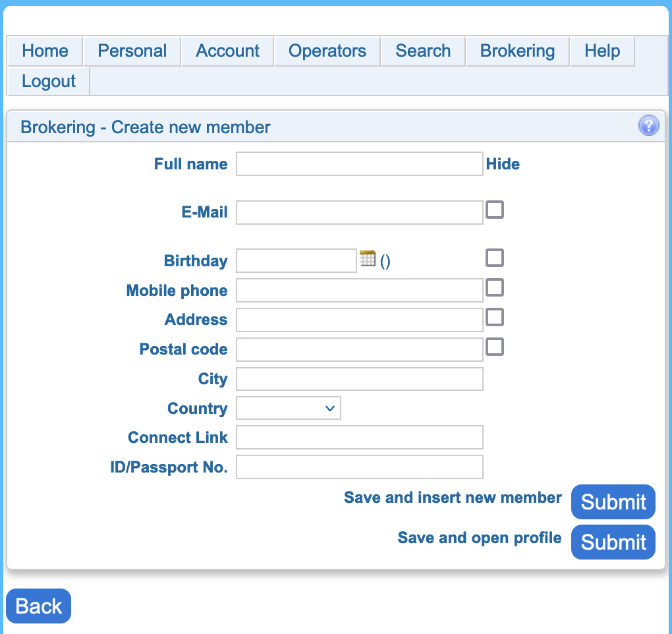Tick the hide checkbox for Birthday
672x634 pixels.
pyautogui.click(x=495, y=258)
